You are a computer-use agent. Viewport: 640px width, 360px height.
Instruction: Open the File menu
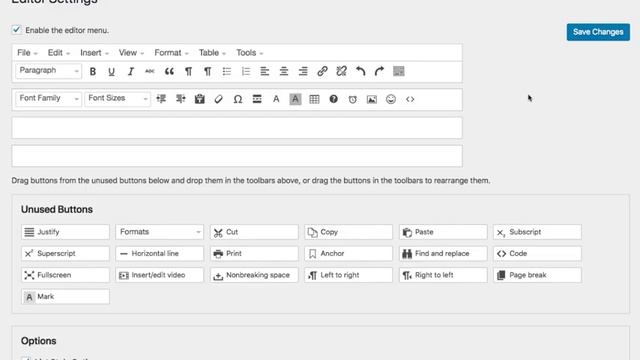click(27, 53)
